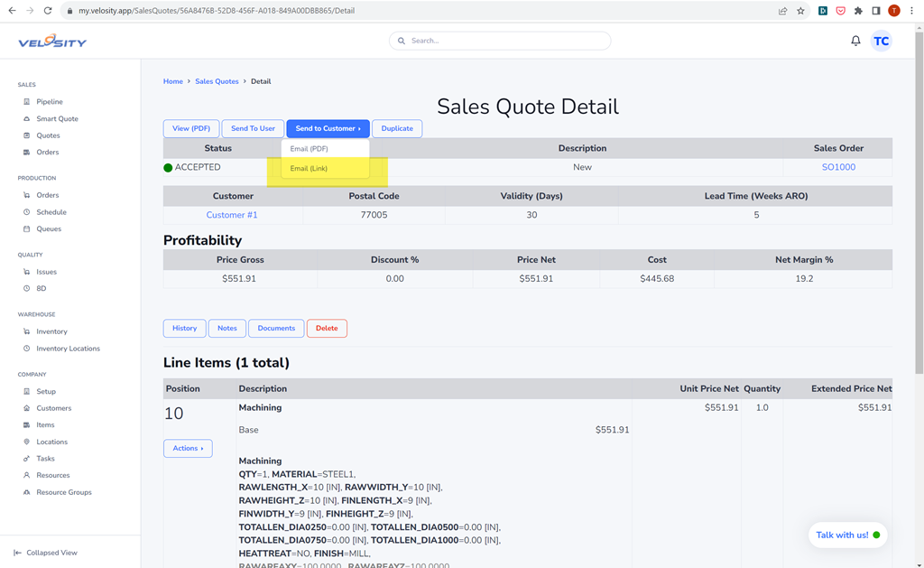Screen dimensions: 924x568
Task: Open the TC user avatar menu
Action: coord(882,41)
